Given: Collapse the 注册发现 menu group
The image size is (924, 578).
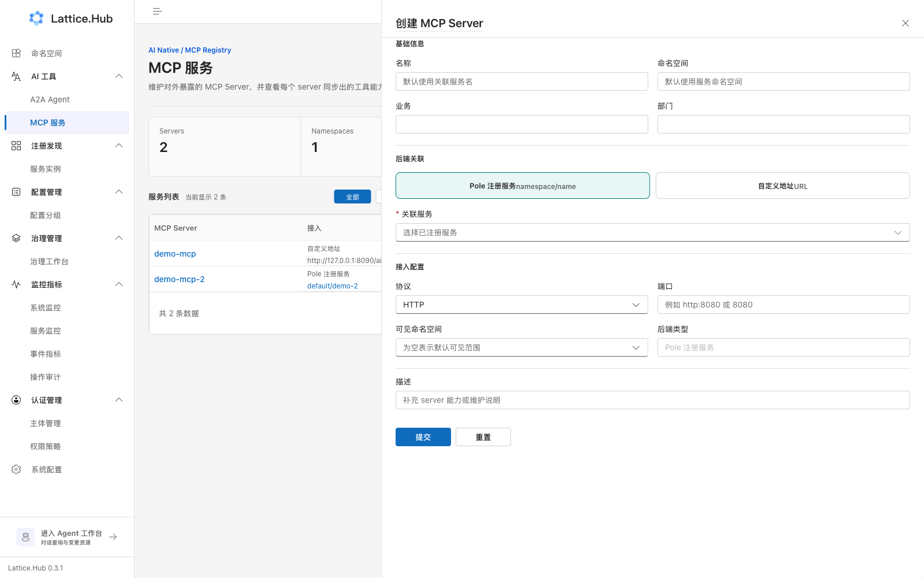Looking at the screenshot, I should [119, 146].
